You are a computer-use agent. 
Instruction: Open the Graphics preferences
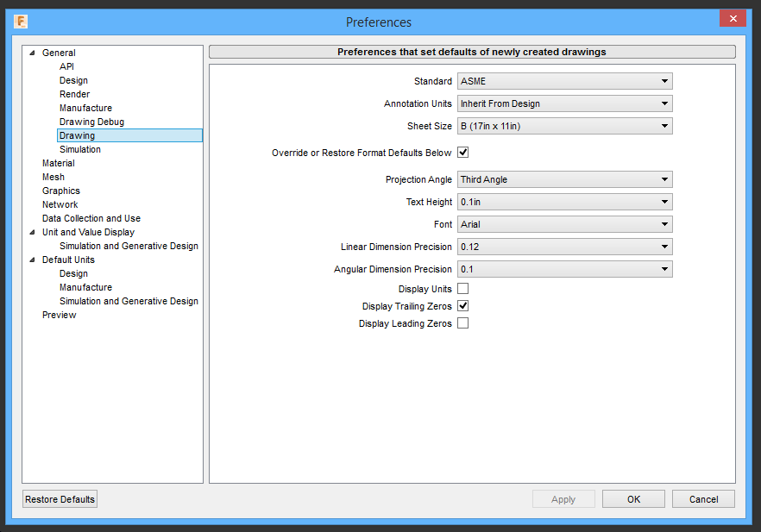[61, 191]
